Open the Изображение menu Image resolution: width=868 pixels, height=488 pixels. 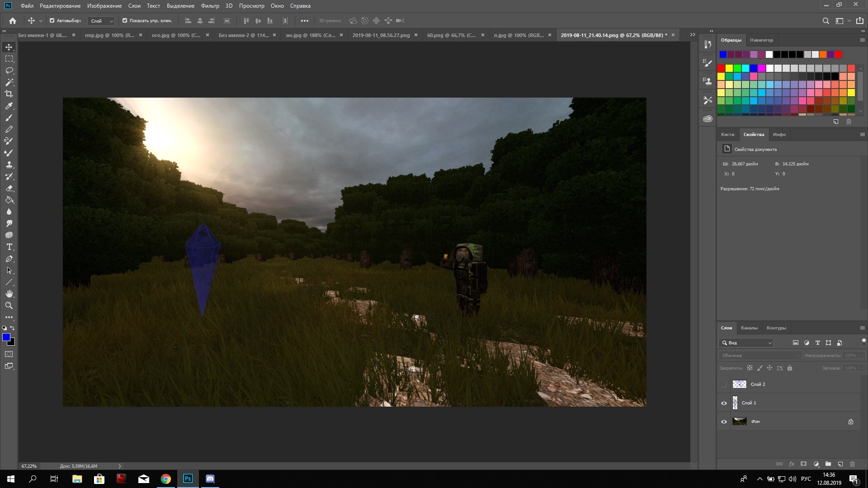(x=104, y=6)
